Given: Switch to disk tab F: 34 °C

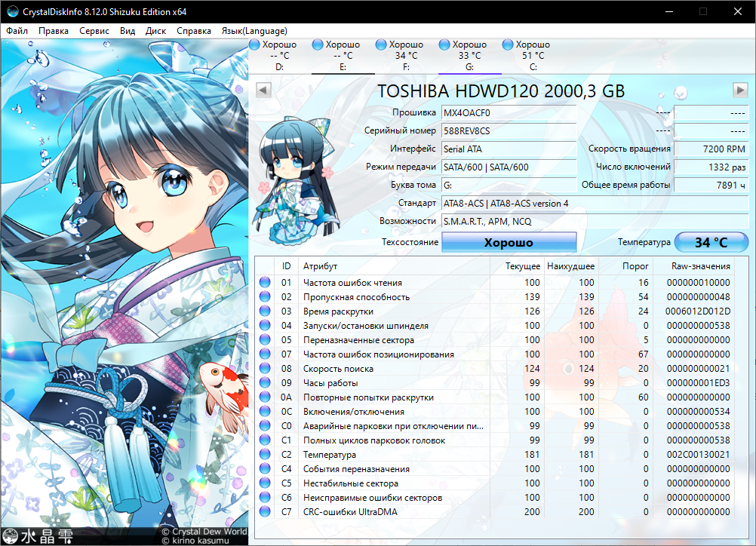Looking at the screenshot, I should click(x=407, y=55).
